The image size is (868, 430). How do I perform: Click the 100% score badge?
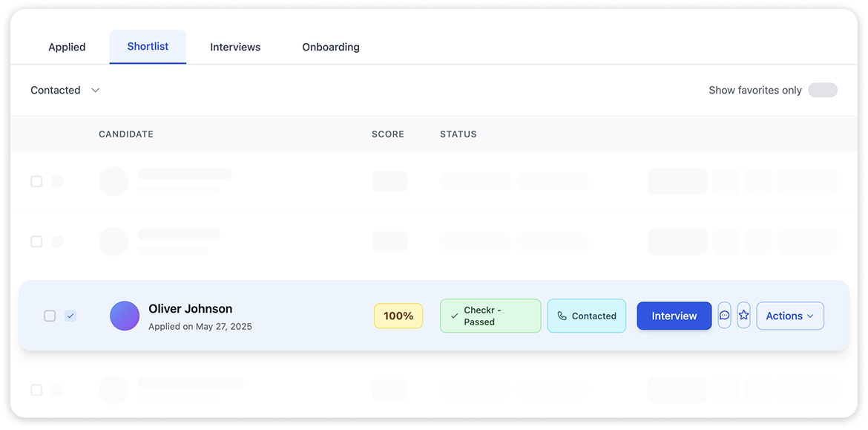pos(398,316)
